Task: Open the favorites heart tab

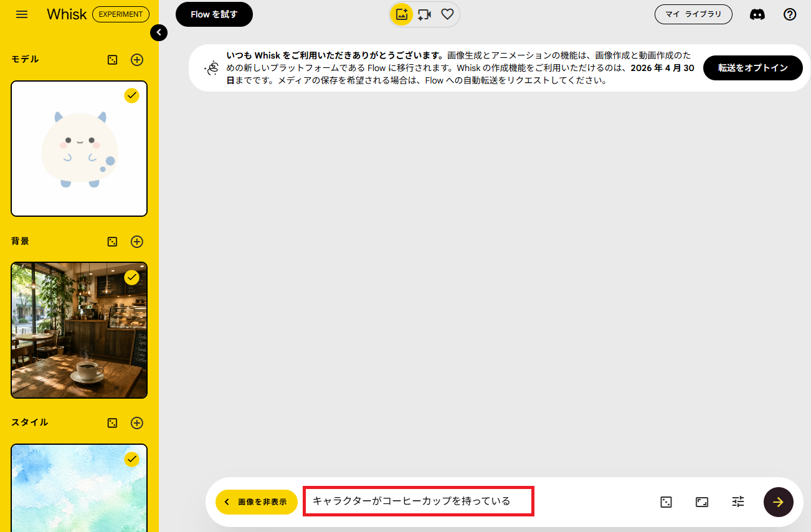Action: (447, 14)
